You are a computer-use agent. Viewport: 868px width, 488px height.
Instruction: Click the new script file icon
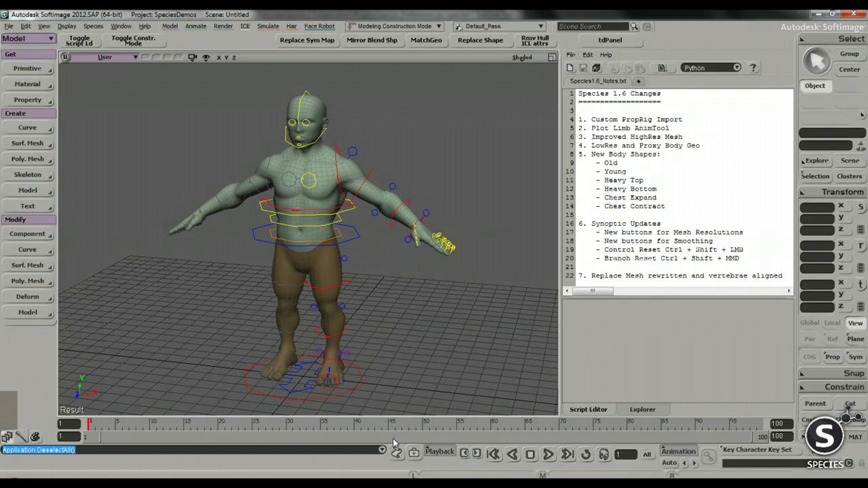[570, 68]
